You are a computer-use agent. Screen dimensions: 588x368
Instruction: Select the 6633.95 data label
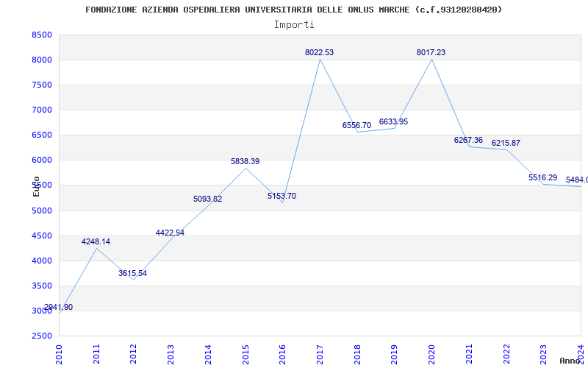[393, 121]
